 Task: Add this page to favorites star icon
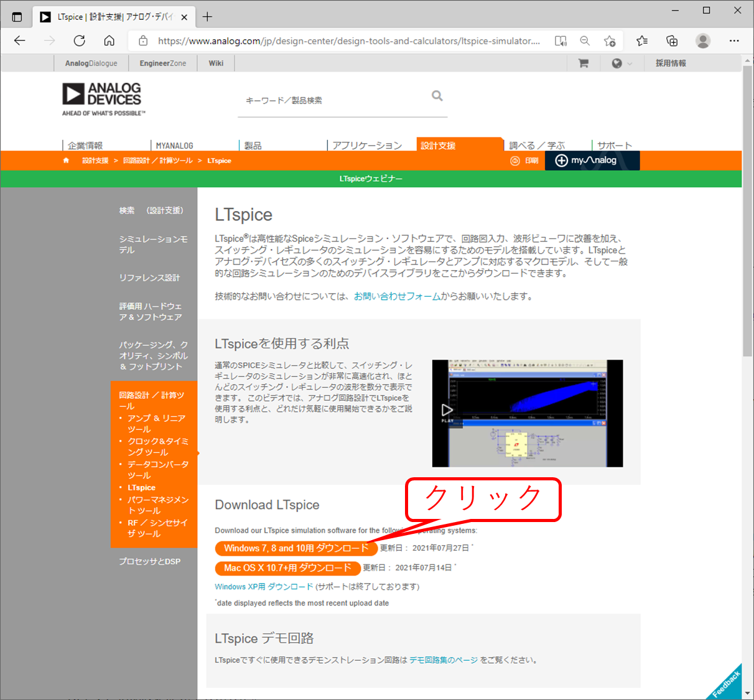pyautogui.click(x=610, y=41)
